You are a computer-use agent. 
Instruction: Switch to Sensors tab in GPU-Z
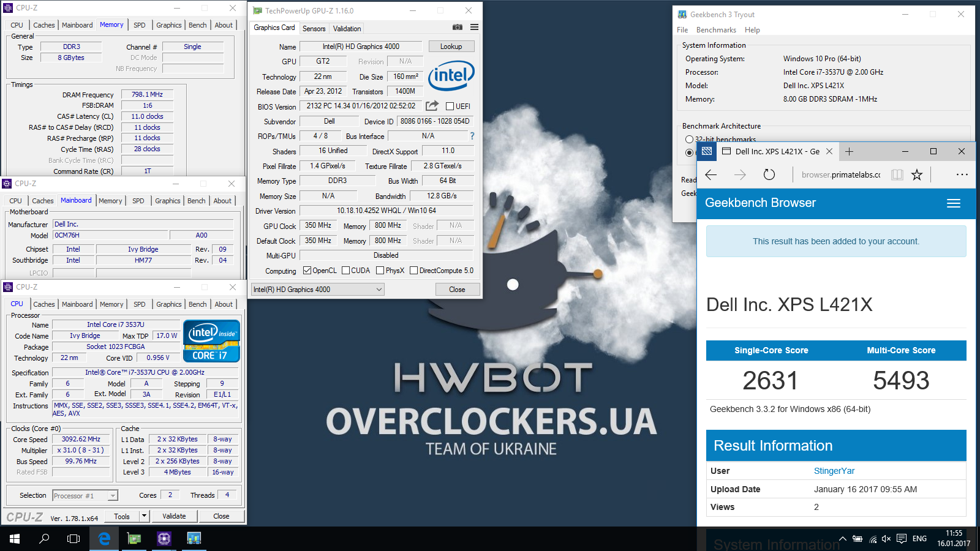pyautogui.click(x=314, y=28)
